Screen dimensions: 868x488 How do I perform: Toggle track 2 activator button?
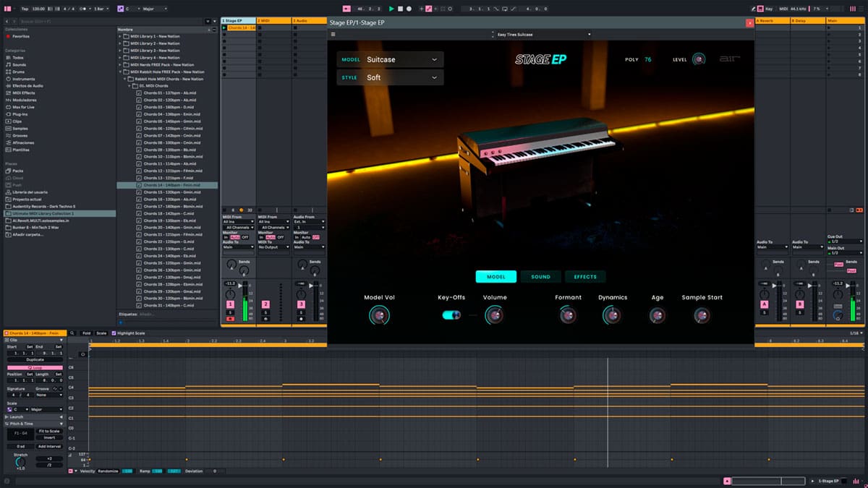click(265, 304)
